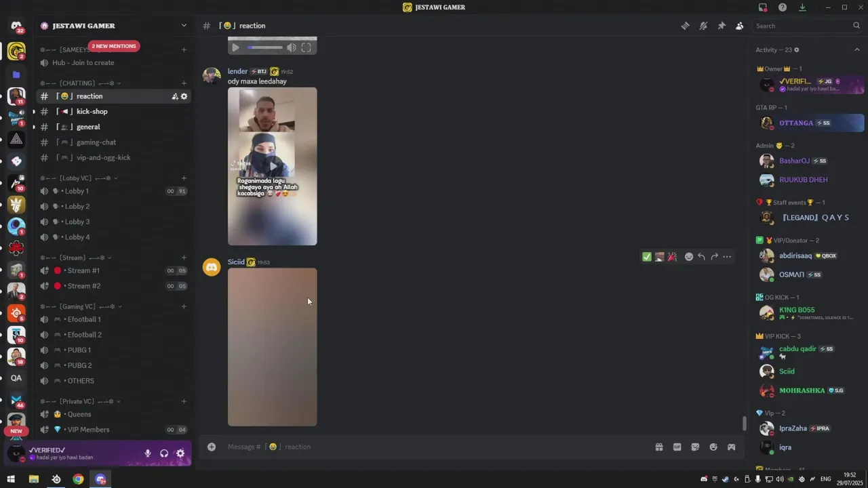Collapse the Private VC category
Screen dimensions: 868x488
click(80, 401)
